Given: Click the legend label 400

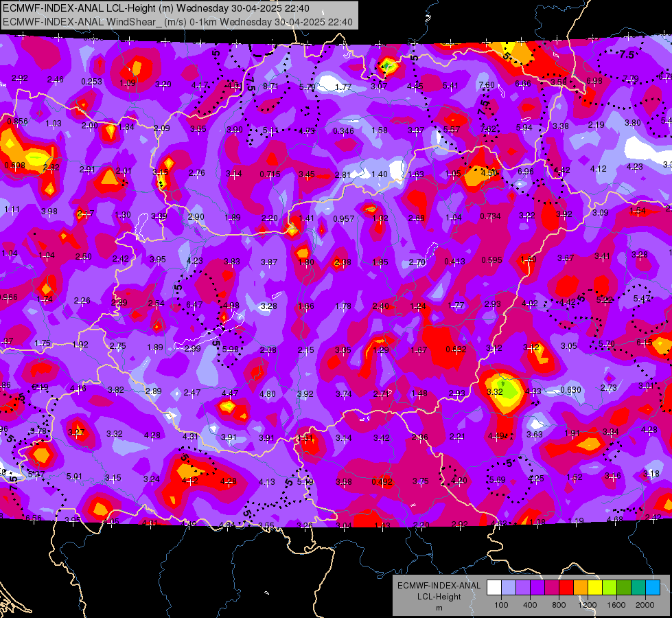Looking at the screenshot, I should (530, 605).
